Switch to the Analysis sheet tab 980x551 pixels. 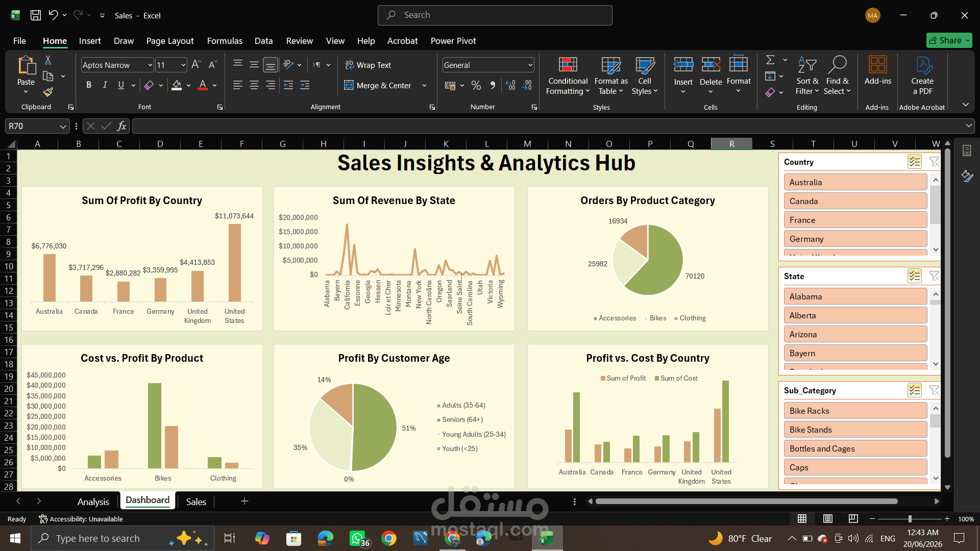coord(93,502)
